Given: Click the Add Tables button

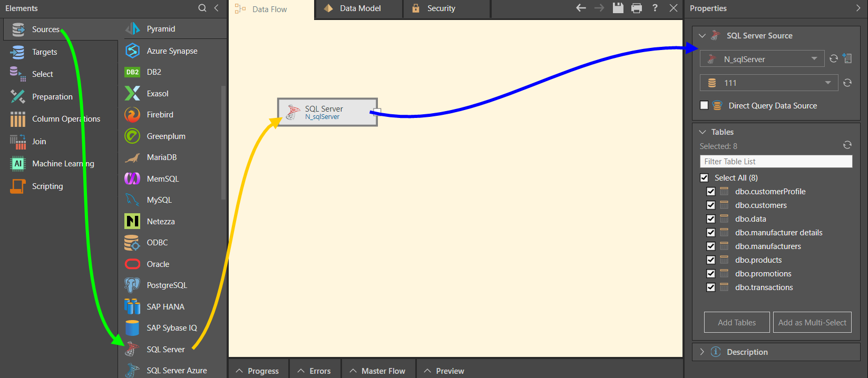Looking at the screenshot, I should (x=737, y=322).
